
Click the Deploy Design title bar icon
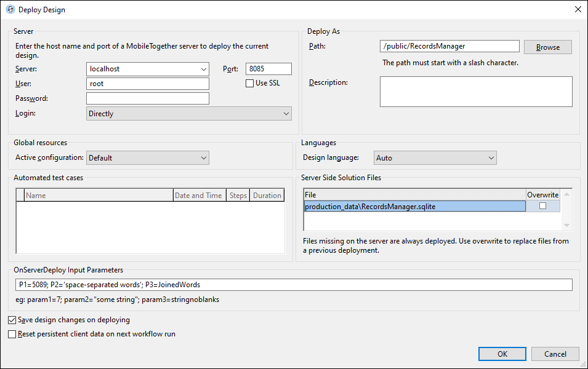pyautogui.click(x=10, y=9)
